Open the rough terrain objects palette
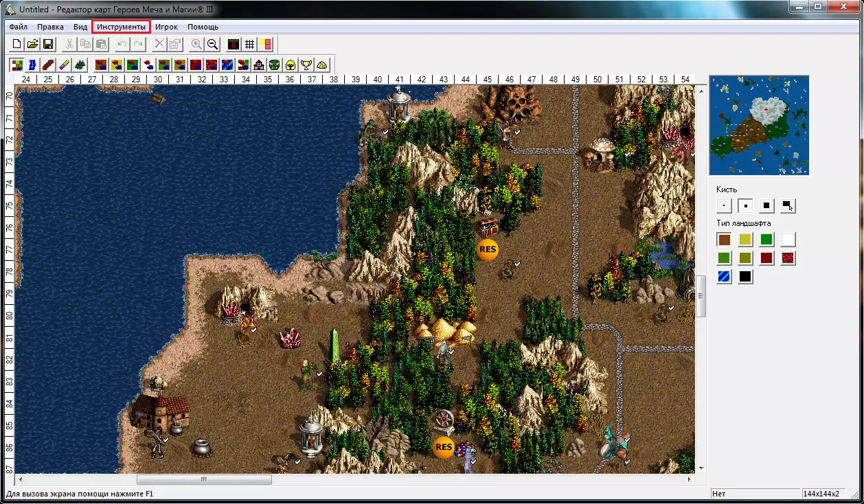This screenshot has width=864, height=504. (180, 65)
